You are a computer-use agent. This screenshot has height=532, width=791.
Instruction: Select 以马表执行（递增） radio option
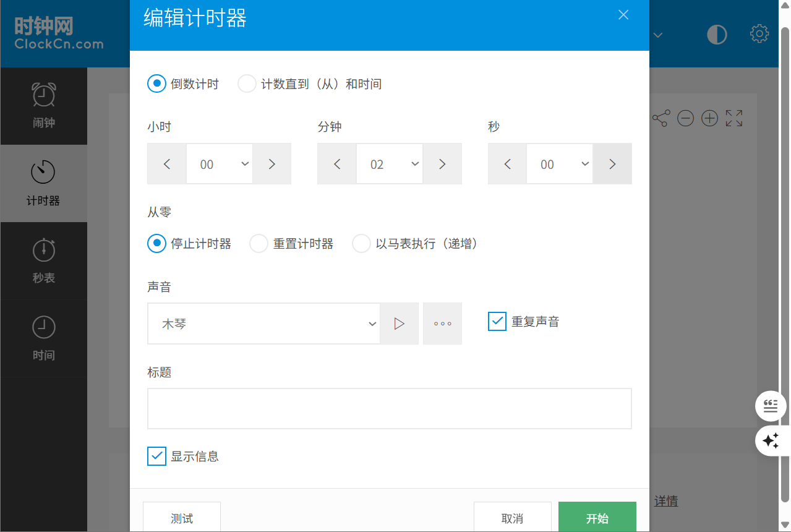[x=361, y=244]
